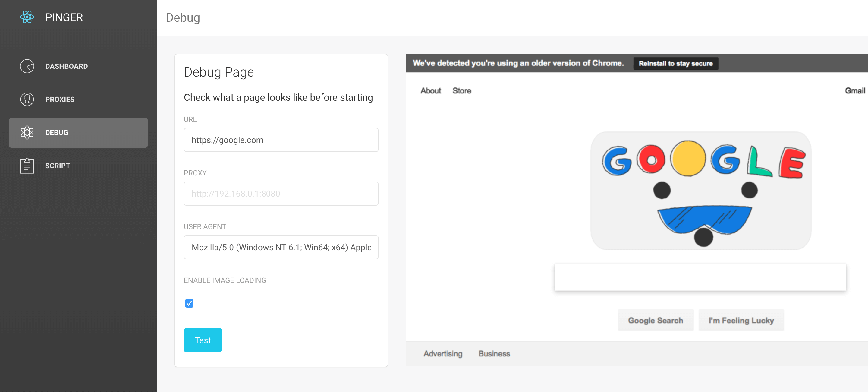Focus the Proxy input field
Screen dimensions: 868x392
(281, 194)
